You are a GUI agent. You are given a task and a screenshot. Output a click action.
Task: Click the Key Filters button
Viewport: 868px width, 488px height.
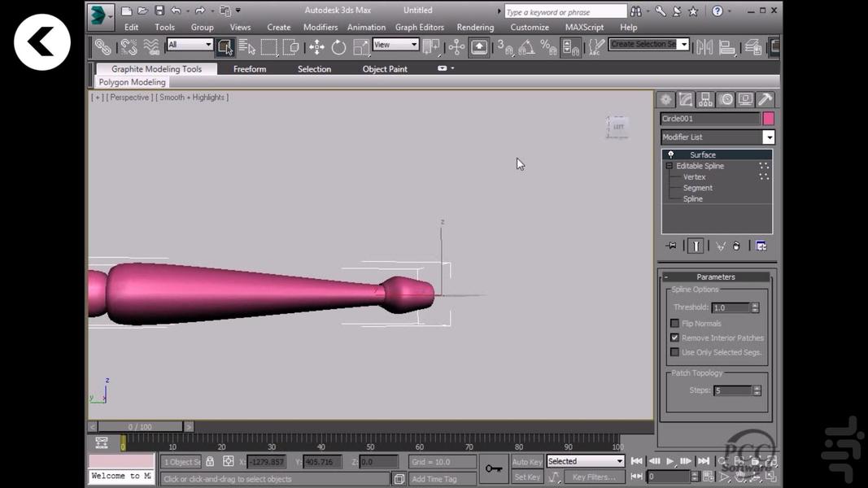593,477
